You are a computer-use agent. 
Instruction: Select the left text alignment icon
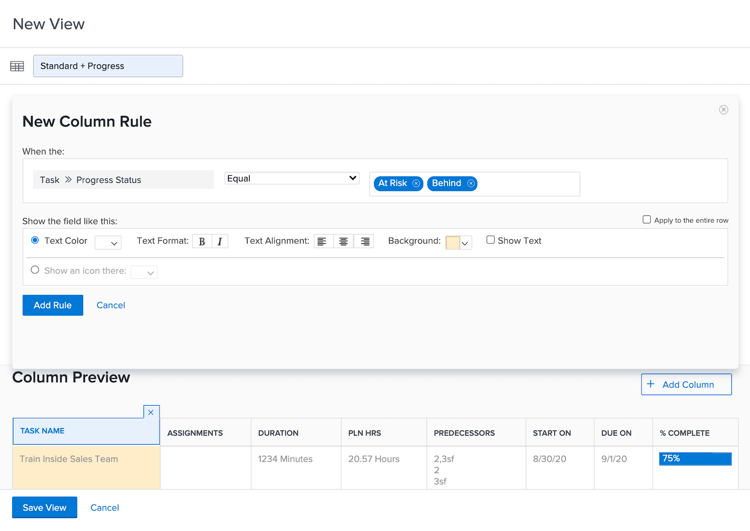[323, 242]
